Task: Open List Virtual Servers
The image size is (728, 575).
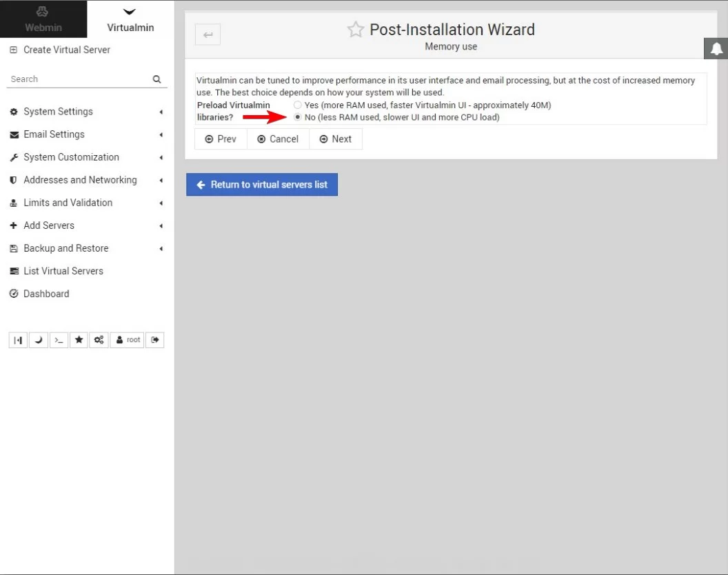Action: click(x=63, y=271)
